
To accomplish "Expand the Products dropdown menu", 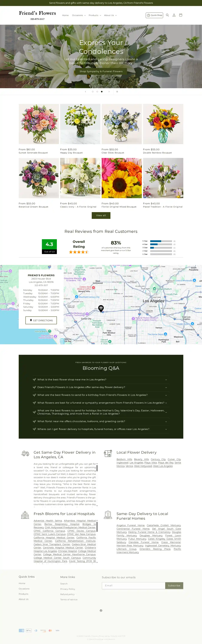I will click(95, 16).
